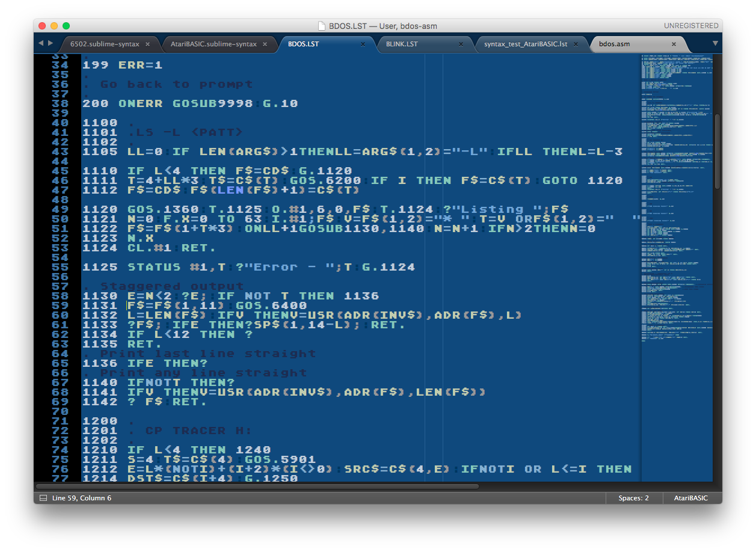Click comment '.LS -L <PATT>'
Viewport: 756px width, 552px height.
pos(185,132)
